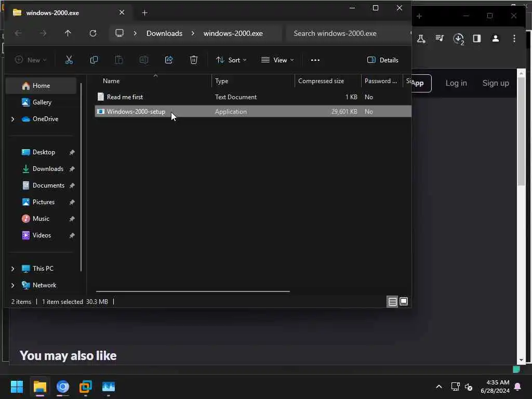Click the Copy icon in toolbar

94,60
